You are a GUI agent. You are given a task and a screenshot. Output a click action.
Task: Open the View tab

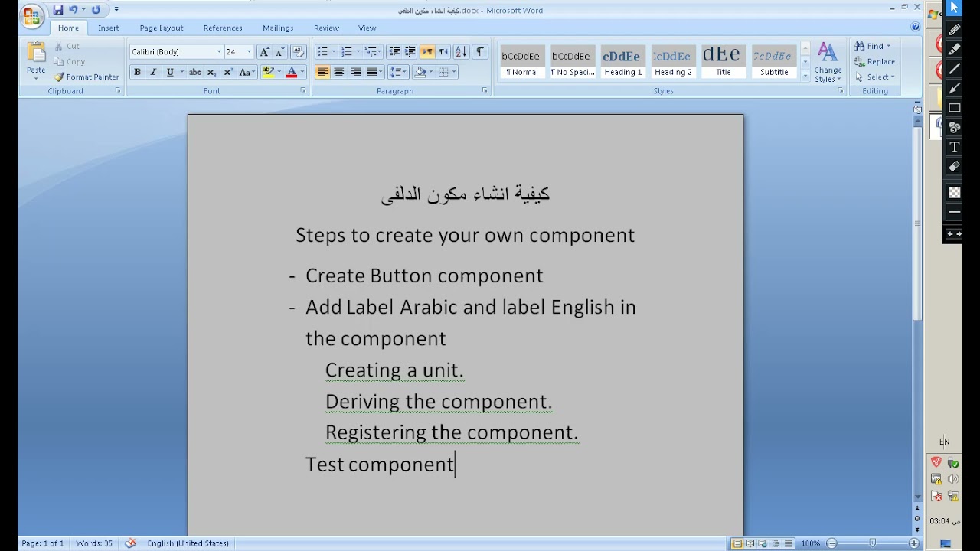[x=367, y=28]
